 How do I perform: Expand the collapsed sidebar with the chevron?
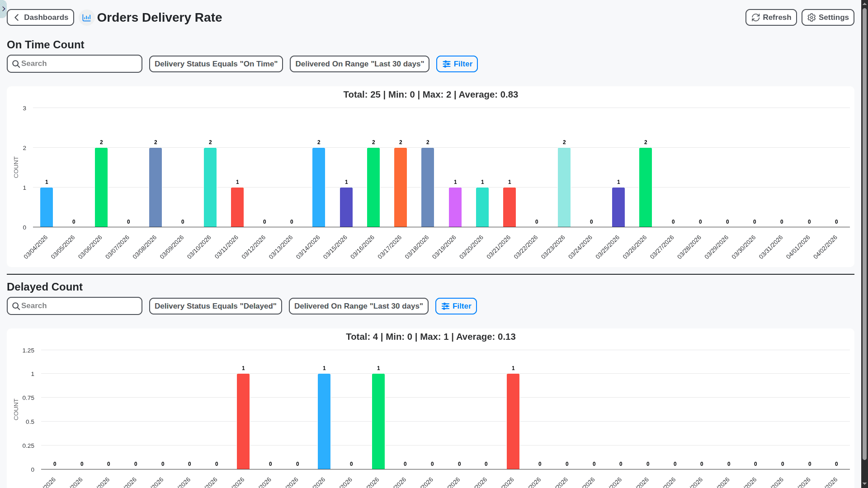(4, 9)
